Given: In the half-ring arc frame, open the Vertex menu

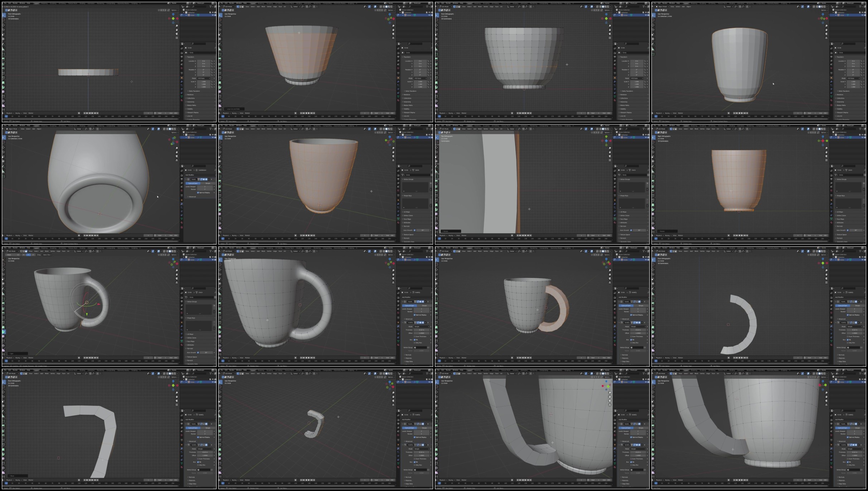Looking at the screenshot, I should coord(702,251).
